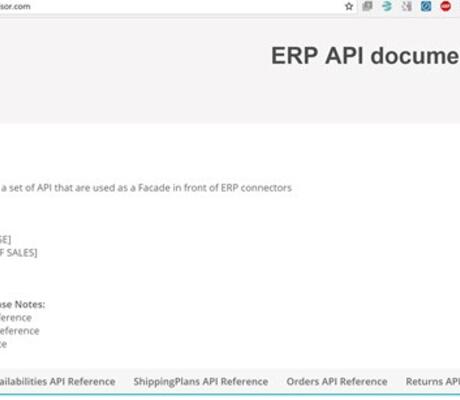Open second reference link under Release Notes
The width and height of the screenshot is (460, 400).
click(x=20, y=331)
